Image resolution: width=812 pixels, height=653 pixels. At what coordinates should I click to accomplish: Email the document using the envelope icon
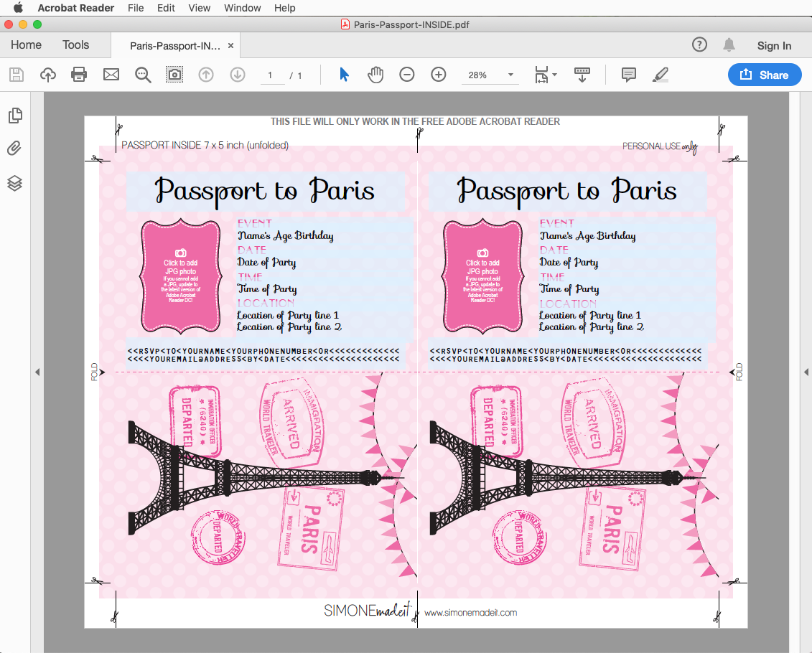point(111,74)
